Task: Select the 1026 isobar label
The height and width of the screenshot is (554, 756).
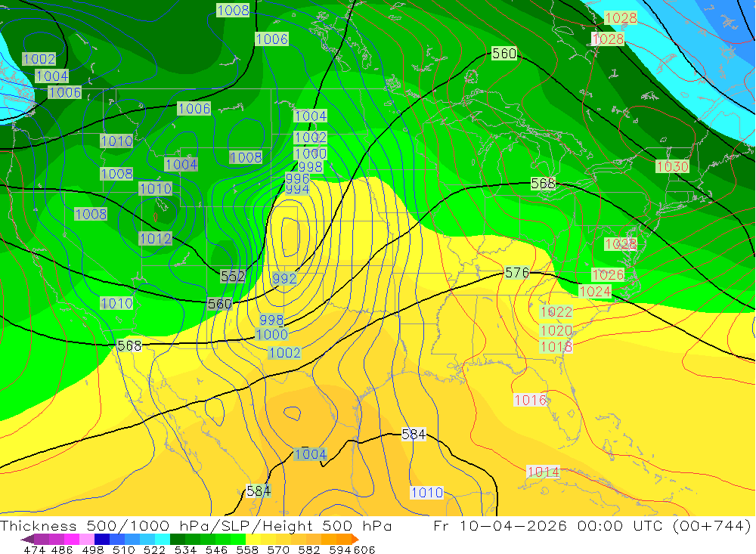Action: pyautogui.click(x=608, y=275)
